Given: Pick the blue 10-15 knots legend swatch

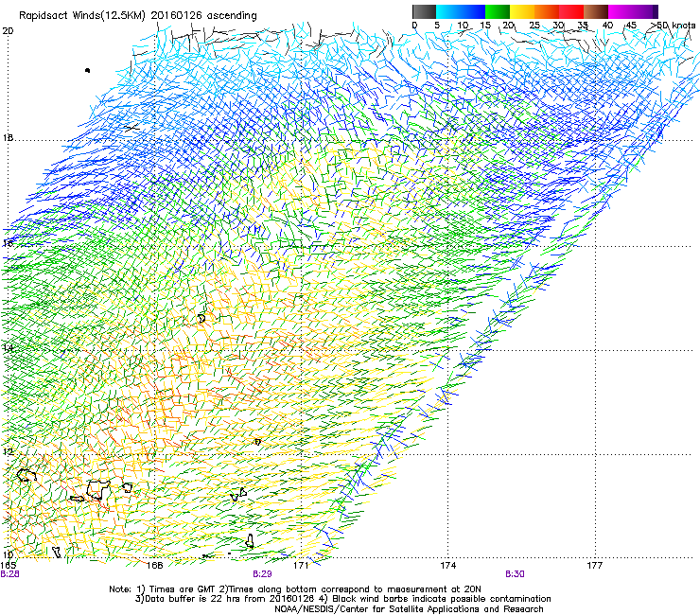Looking at the screenshot, I should [473, 11].
